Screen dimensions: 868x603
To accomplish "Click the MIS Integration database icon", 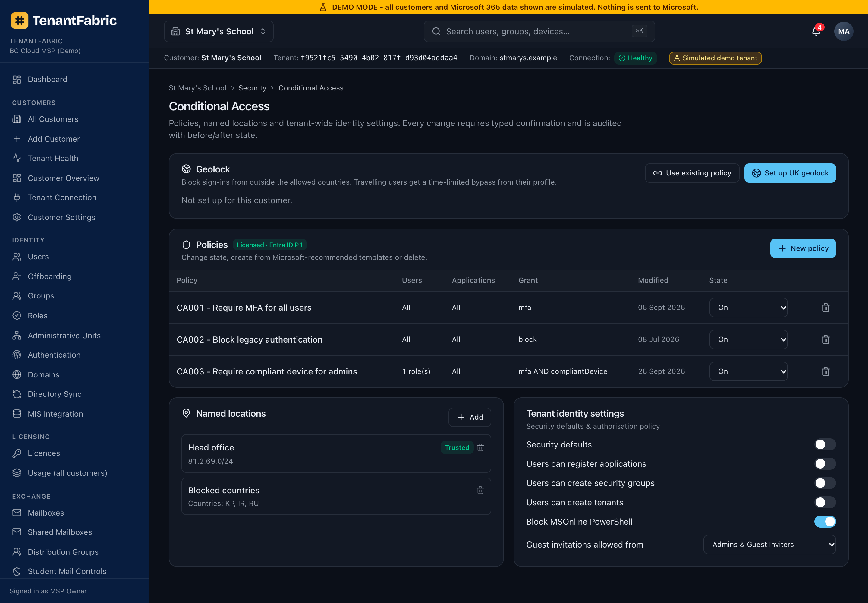I will 17,414.
